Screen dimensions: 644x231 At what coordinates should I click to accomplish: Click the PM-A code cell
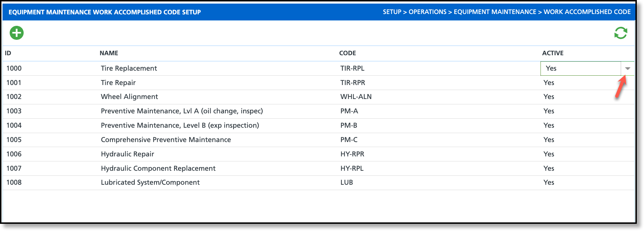349,111
